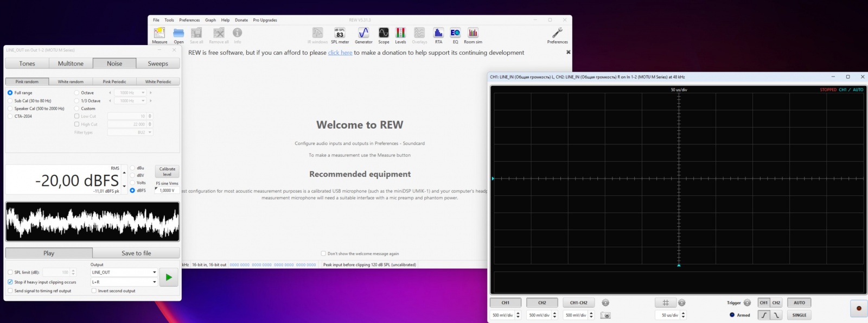Switch to the Sweeps tab
This screenshot has width=868, height=323.
coord(158,64)
